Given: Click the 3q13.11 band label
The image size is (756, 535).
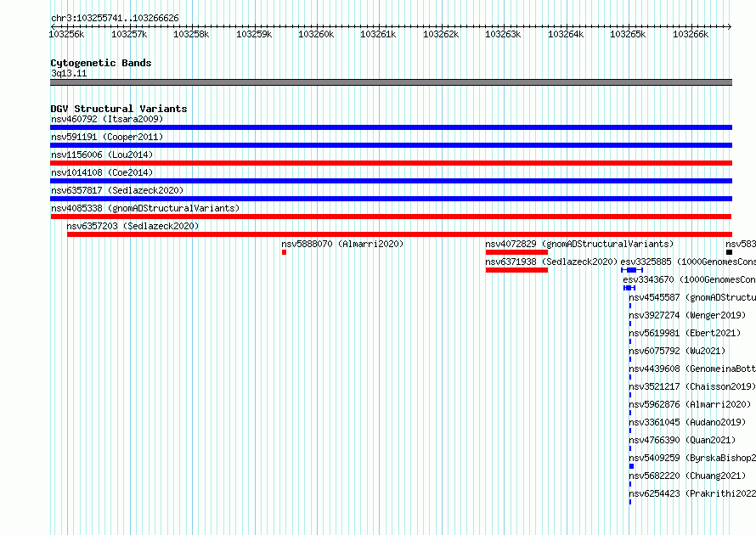Looking at the screenshot, I should pos(69,73).
